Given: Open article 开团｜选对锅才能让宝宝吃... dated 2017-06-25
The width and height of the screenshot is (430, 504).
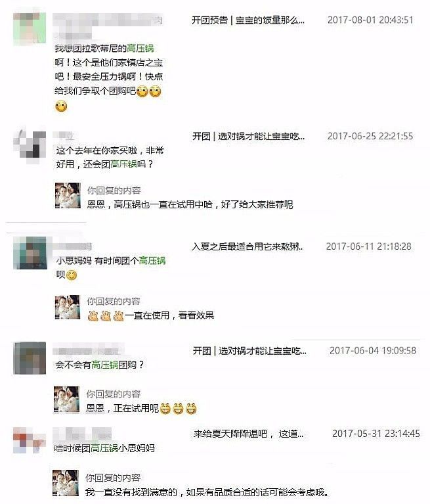Looking at the screenshot, I should pos(248,136).
